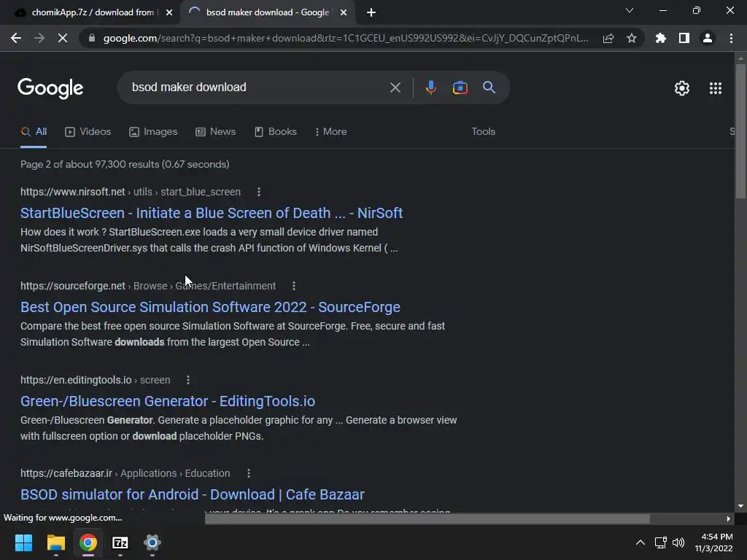Go to the Google logo homepage
Image resolution: width=747 pixels, height=560 pixels.
[x=50, y=88]
